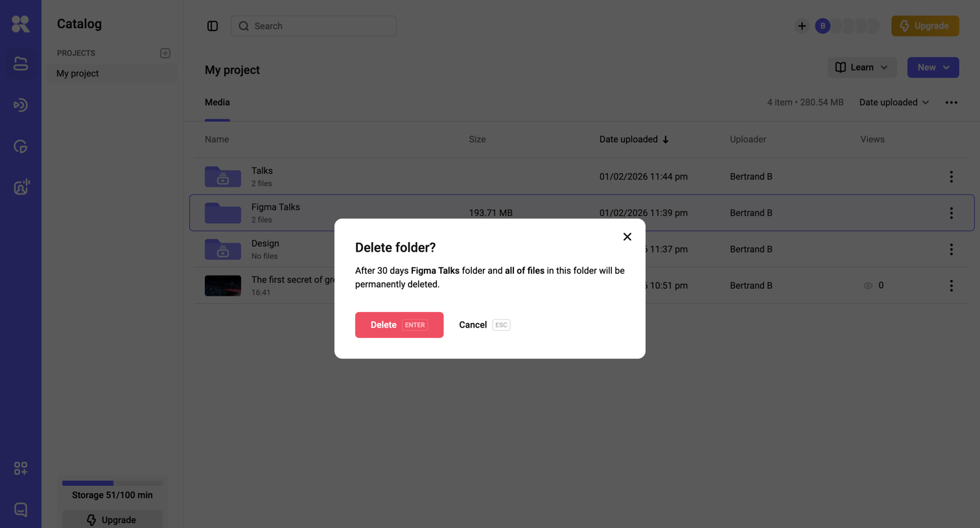Open the streaming broadcast icon in sidebar
Image resolution: width=980 pixels, height=528 pixels.
[x=21, y=105]
